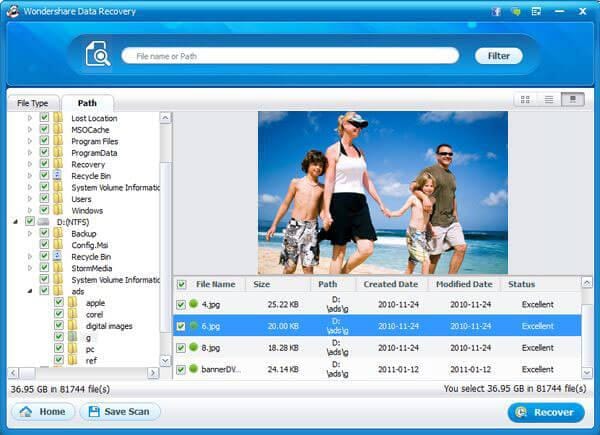This screenshot has width=600, height=435.
Task: Collapse the ads folder node
Action: point(30,291)
